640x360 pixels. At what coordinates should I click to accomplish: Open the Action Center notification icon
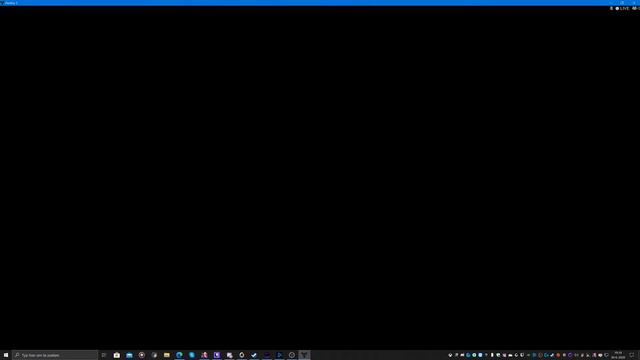coord(632,355)
